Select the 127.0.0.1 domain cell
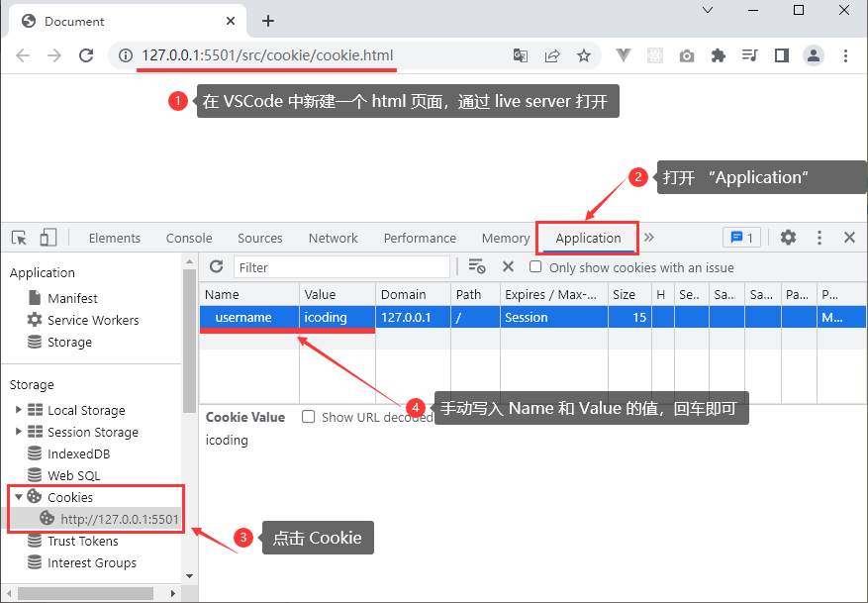This screenshot has height=603, width=868. pos(414,317)
